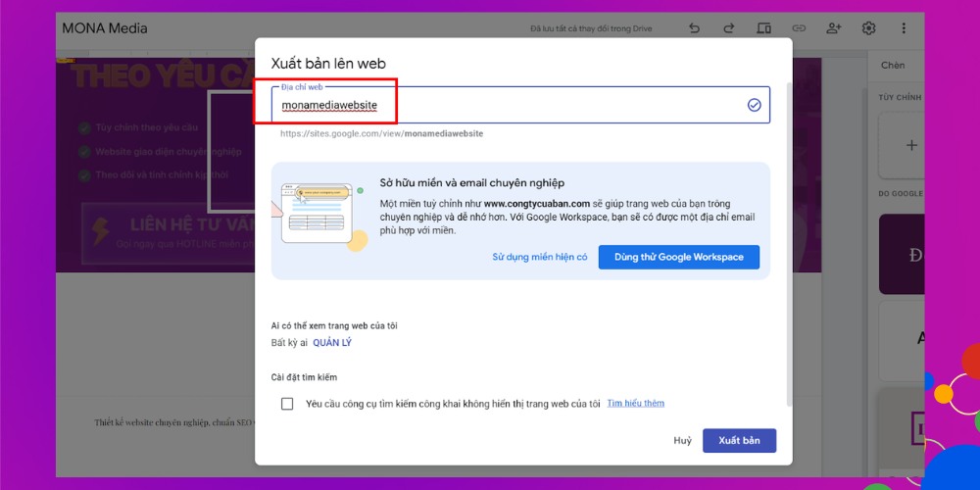980x490 pixels.
Task: Open the device preview icon
Action: point(763,28)
